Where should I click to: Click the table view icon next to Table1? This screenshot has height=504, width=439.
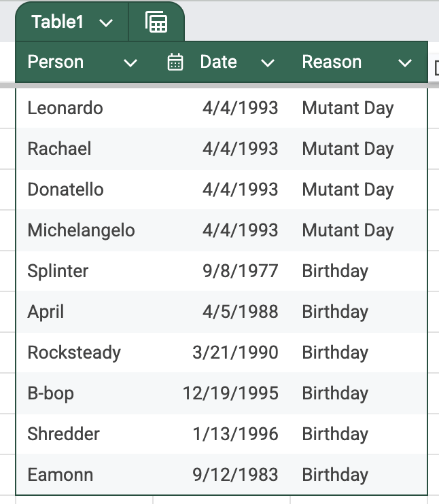(x=156, y=22)
